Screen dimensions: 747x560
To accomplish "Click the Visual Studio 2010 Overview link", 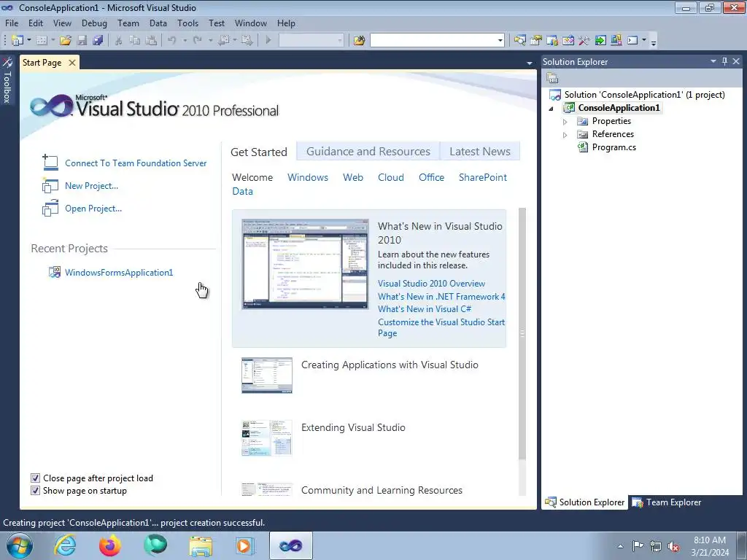I will coord(431,284).
